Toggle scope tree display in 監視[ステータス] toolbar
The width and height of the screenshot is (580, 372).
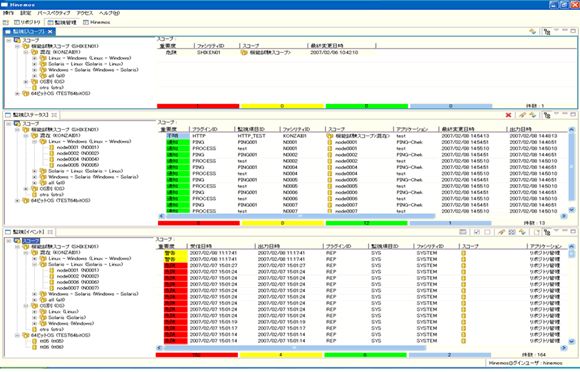pyautogui.click(x=547, y=115)
